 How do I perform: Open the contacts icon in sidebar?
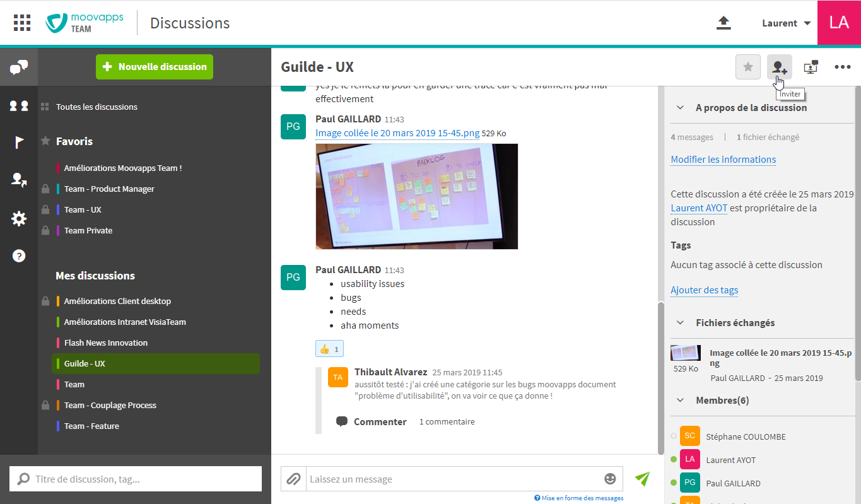19,106
